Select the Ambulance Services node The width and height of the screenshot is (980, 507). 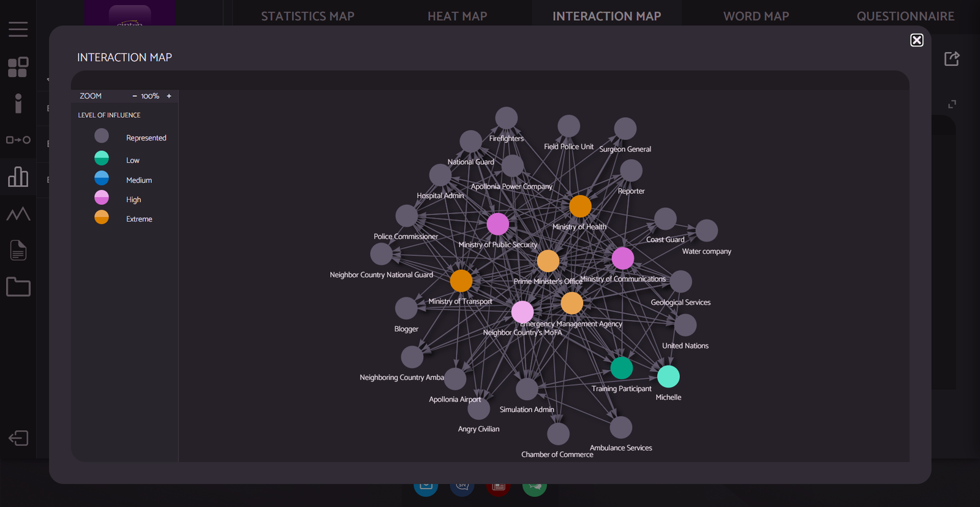[621, 427]
